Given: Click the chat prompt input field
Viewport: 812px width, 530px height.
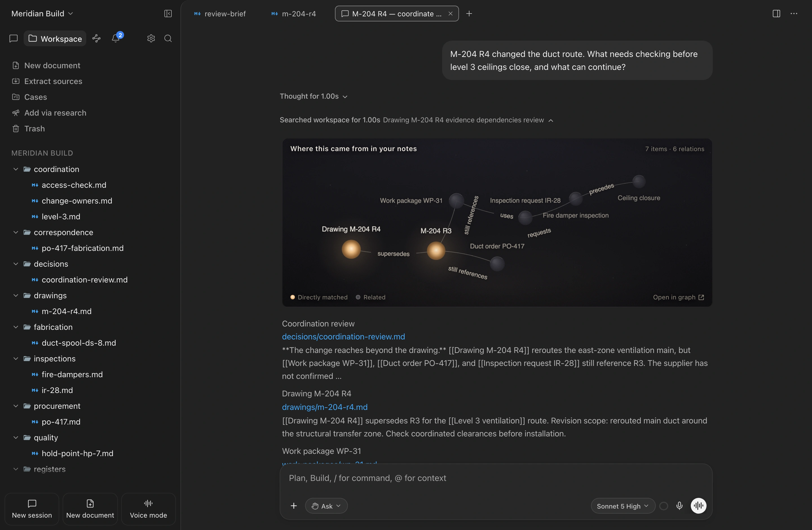Looking at the screenshot, I should [496, 478].
